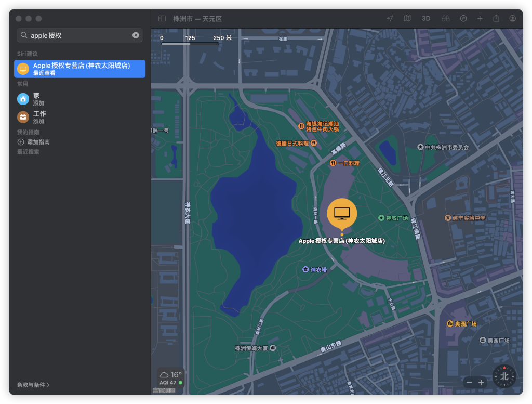Screen dimensions: 532x404
Task: Open directions with the route arrow icon
Action: click(463, 18)
